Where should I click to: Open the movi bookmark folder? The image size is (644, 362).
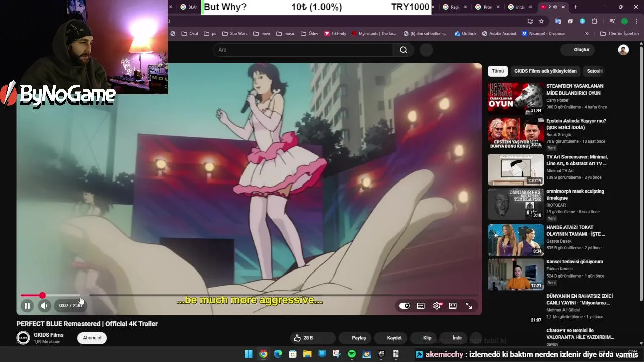(262, 34)
